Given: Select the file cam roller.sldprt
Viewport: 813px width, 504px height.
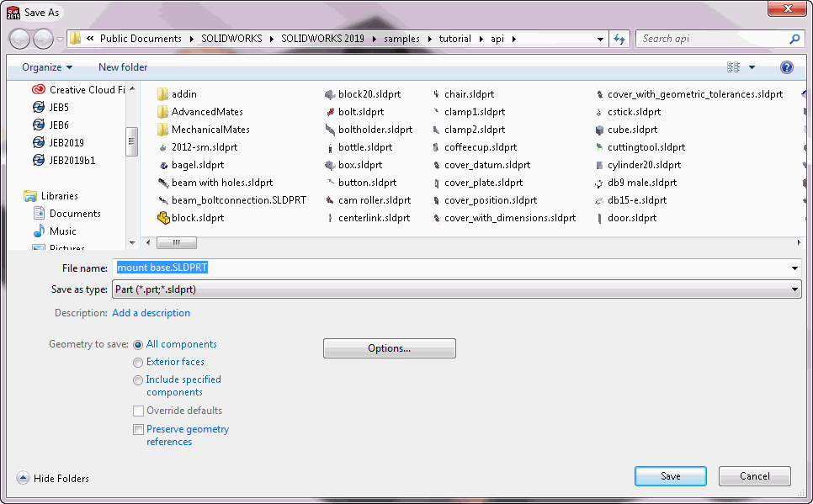Looking at the screenshot, I should (x=368, y=200).
